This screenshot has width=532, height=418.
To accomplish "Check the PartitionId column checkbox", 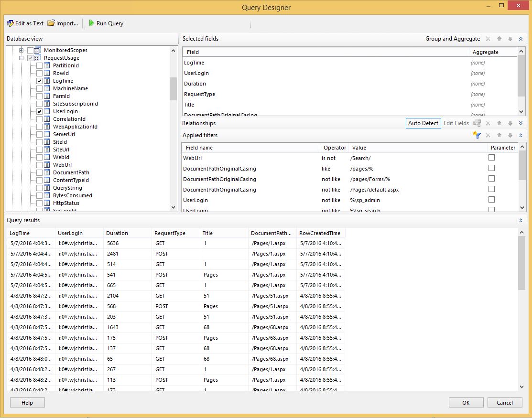I will [39, 65].
